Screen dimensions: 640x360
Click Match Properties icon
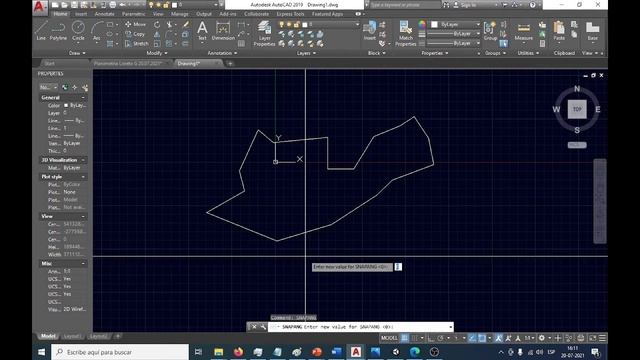coord(405,33)
